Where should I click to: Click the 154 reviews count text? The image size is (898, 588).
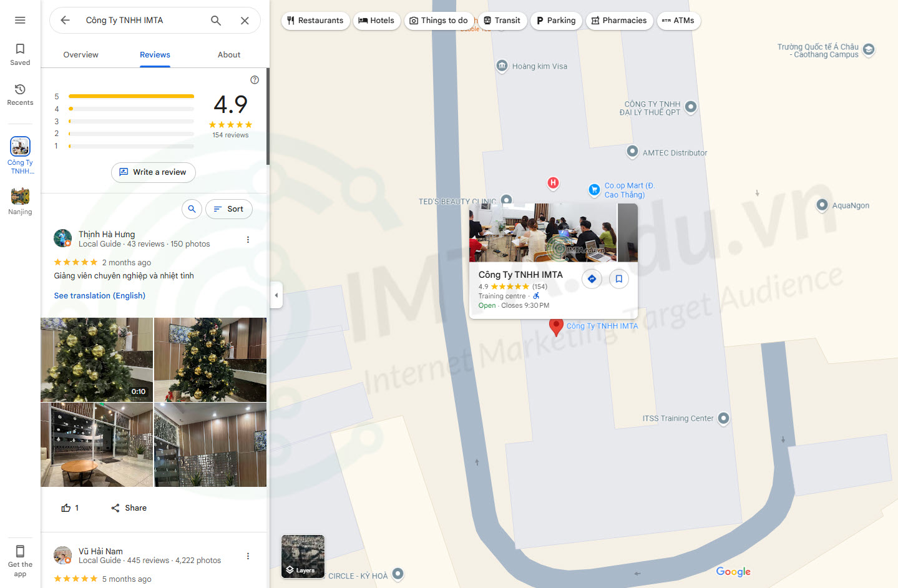[230, 135]
